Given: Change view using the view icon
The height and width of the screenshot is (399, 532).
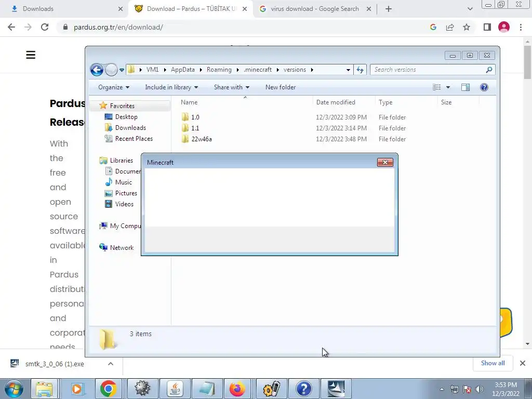Looking at the screenshot, I should [x=436, y=87].
